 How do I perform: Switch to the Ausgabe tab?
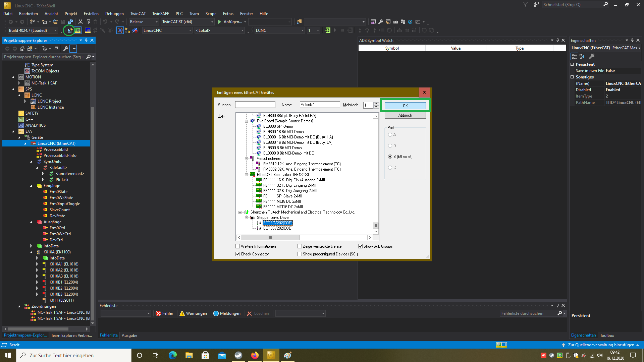[x=129, y=336]
